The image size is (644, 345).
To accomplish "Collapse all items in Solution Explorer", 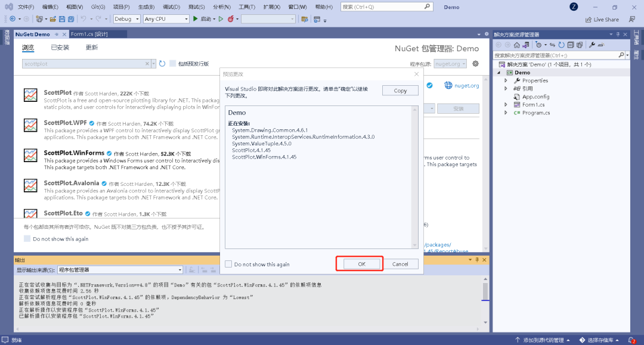I will [x=571, y=45].
